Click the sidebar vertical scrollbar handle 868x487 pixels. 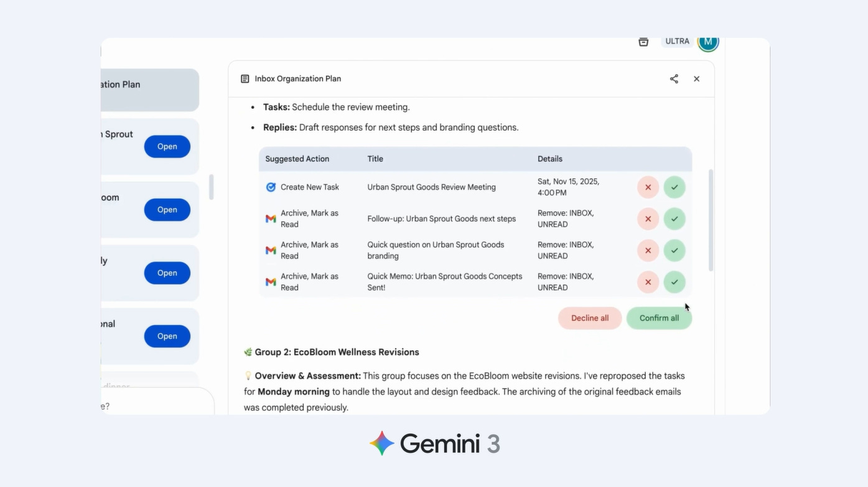[x=212, y=187]
